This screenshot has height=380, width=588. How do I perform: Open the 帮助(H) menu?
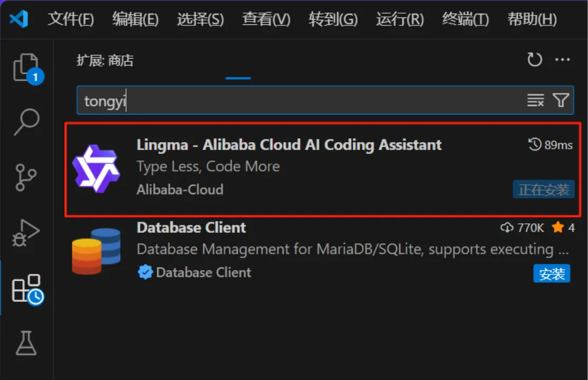point(532,19)
